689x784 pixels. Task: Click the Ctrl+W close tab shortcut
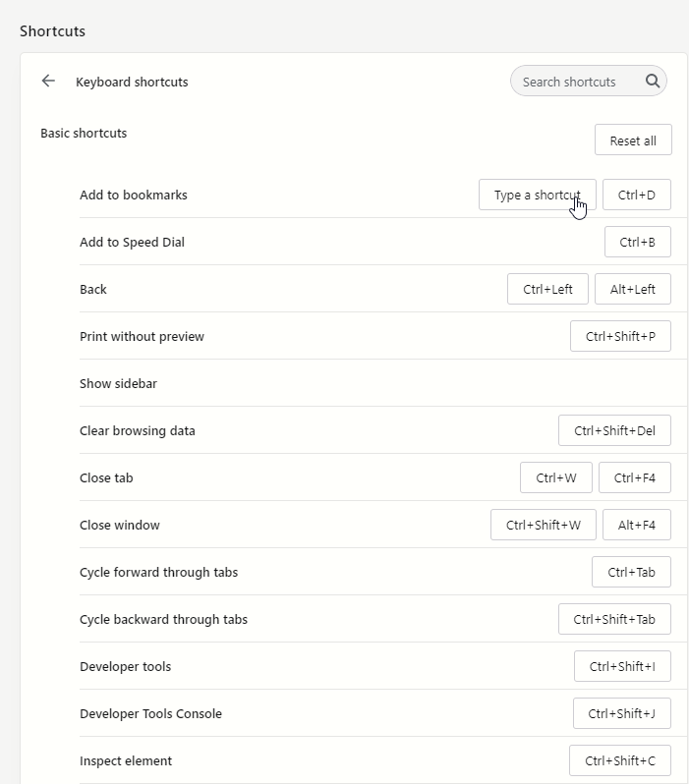[556, 477]
